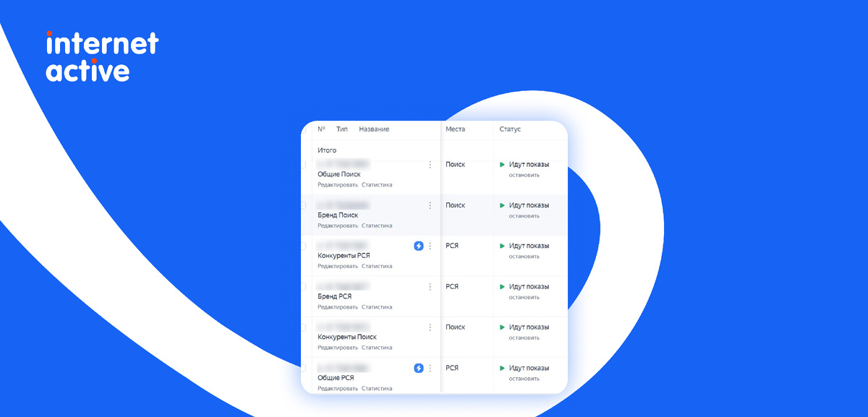Open campaign named Бренд РСЯ

[333, 296]
